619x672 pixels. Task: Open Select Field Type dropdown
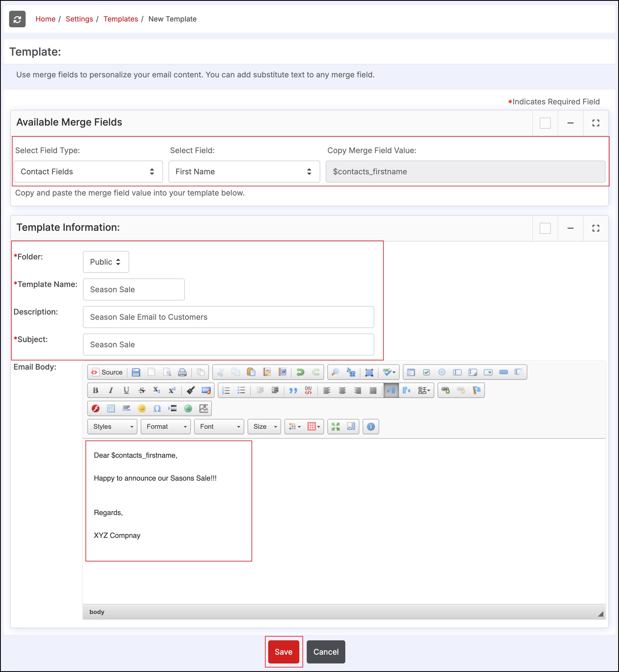[88, 172]
